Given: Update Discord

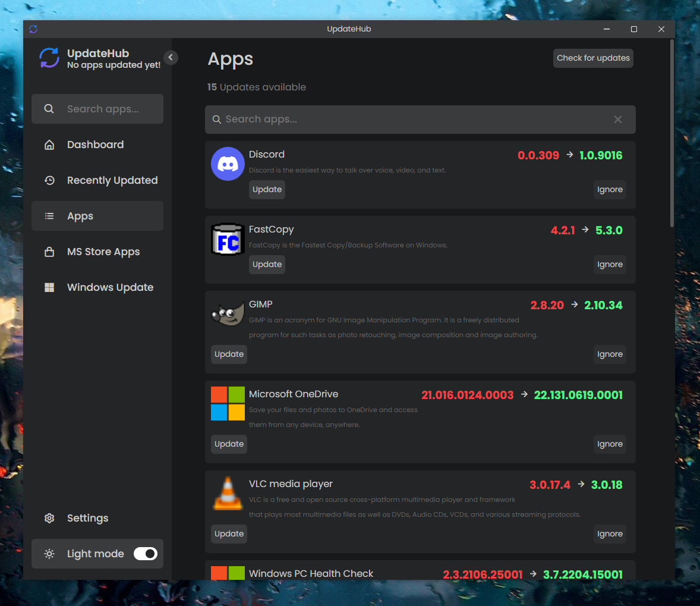Looking at the screenshot, I should (267, 190).
